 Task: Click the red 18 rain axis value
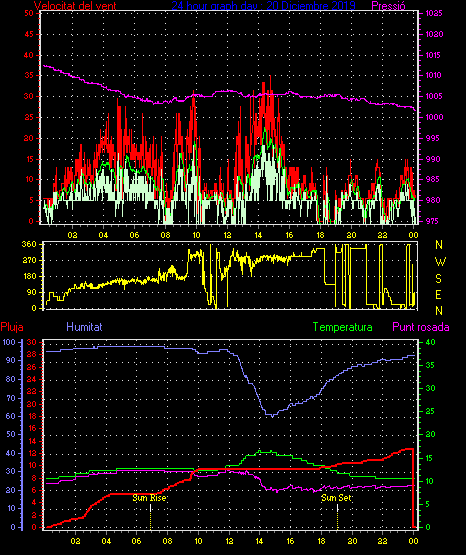click(32, 416)
